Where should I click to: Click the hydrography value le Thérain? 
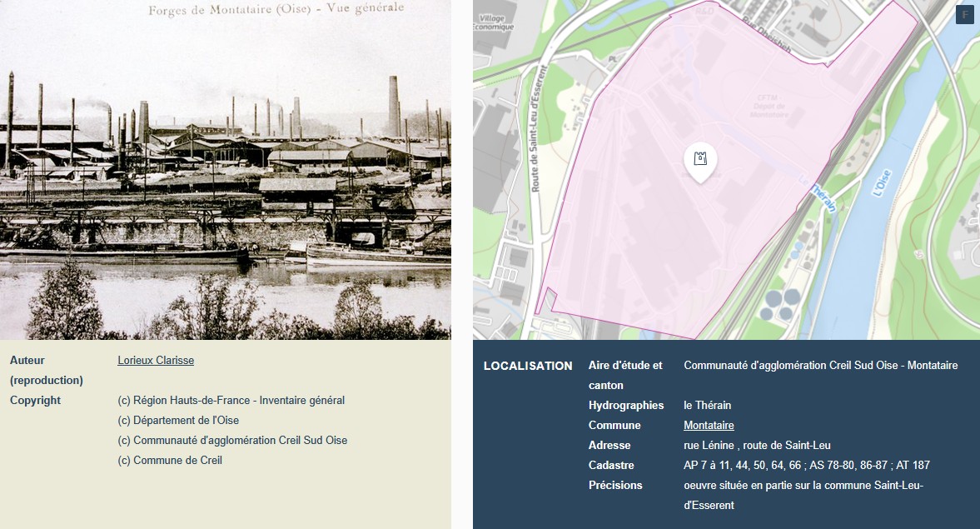707,406
